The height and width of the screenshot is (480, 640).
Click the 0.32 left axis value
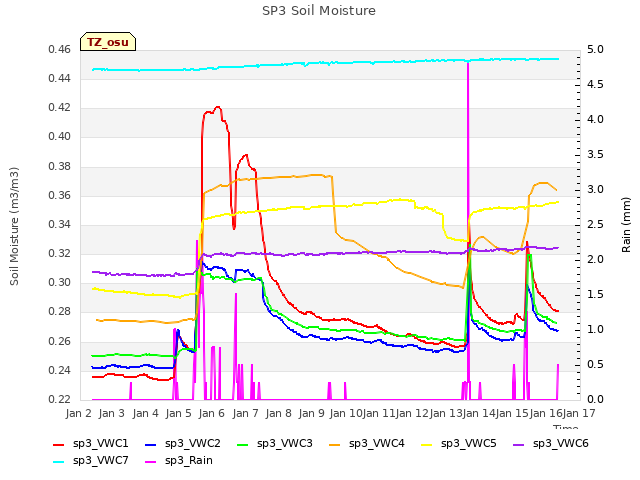coord(60,253)
